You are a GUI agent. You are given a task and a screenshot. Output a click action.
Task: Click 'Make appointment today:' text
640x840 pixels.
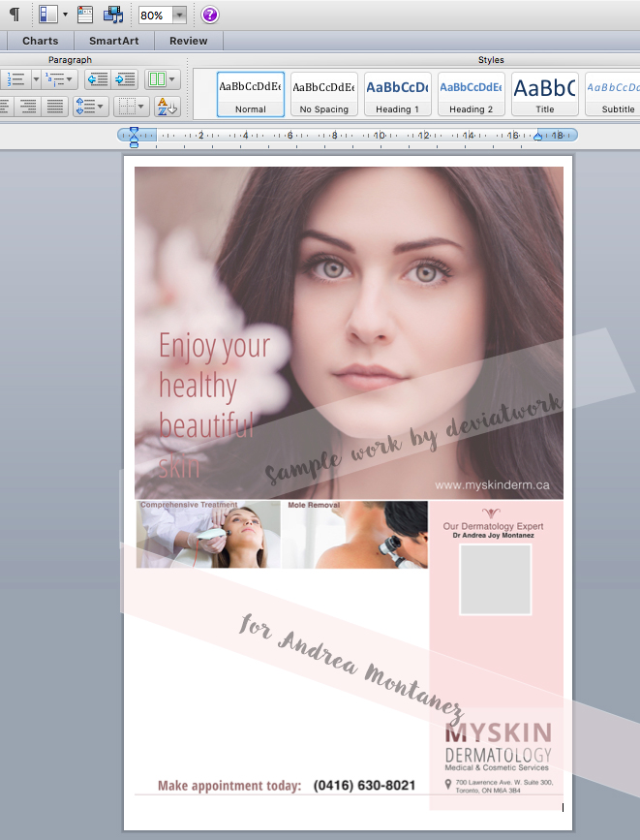[x=229, y=786]
